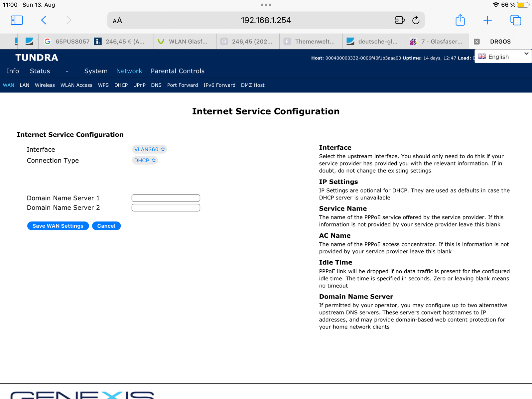Open the Port Forward sub-tab
This screenshot has height=399, width=532.
183,85
